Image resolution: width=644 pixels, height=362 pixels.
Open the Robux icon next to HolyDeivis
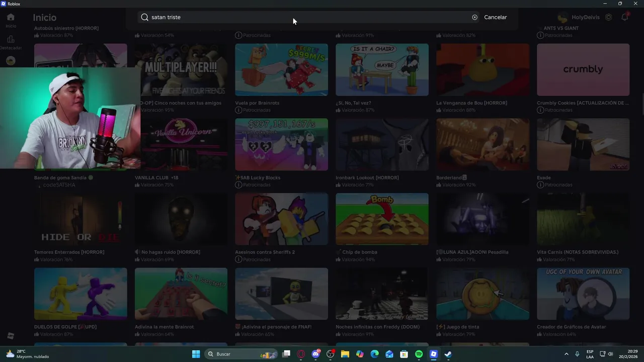click(x=608, y=17)
